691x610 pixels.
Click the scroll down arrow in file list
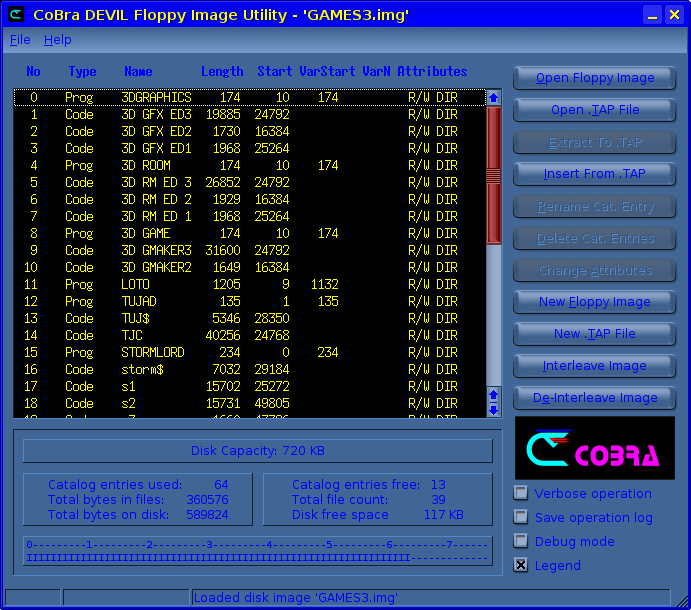[x=493, y=409]
